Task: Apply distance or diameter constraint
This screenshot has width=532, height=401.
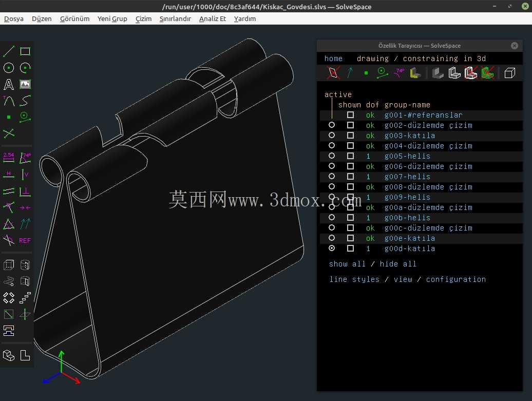Action: pyautogui.click(x=9, y=158)
